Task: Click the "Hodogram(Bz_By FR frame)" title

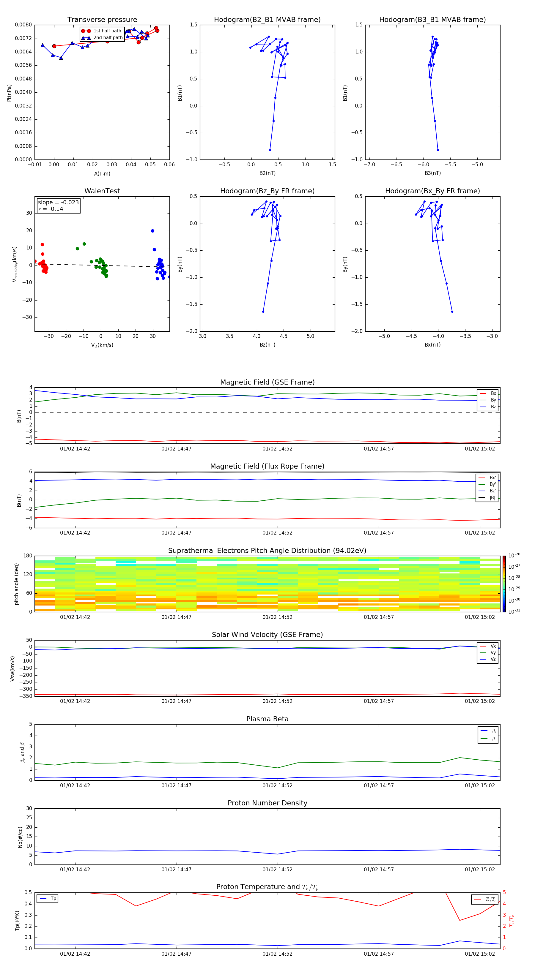Action: tap(267, 191)
